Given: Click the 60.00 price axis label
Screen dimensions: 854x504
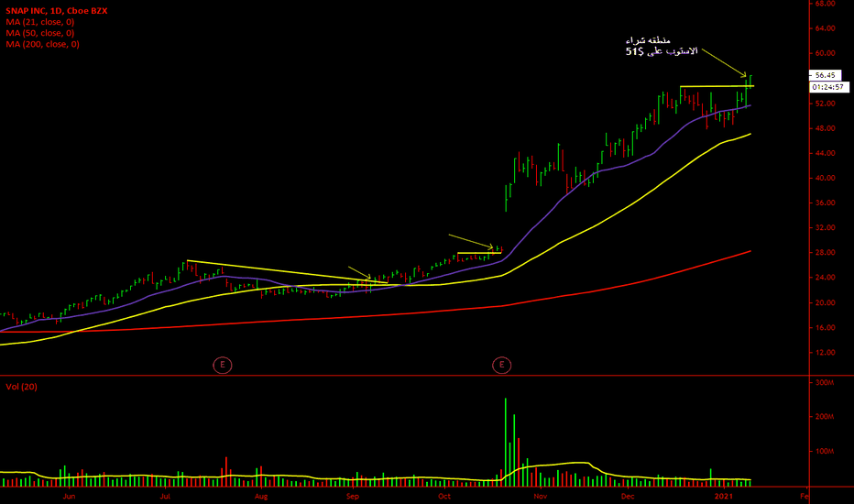Looking at the screenshot, I should pos(825,53).
